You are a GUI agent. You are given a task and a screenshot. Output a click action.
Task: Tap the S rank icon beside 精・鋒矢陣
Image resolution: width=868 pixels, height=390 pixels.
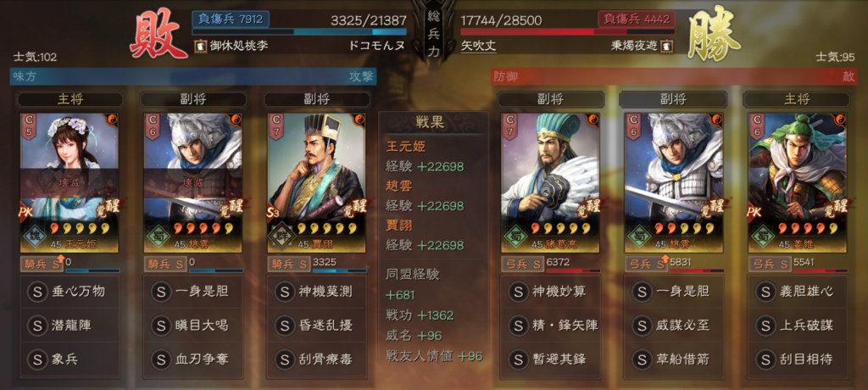pos(518,326)
